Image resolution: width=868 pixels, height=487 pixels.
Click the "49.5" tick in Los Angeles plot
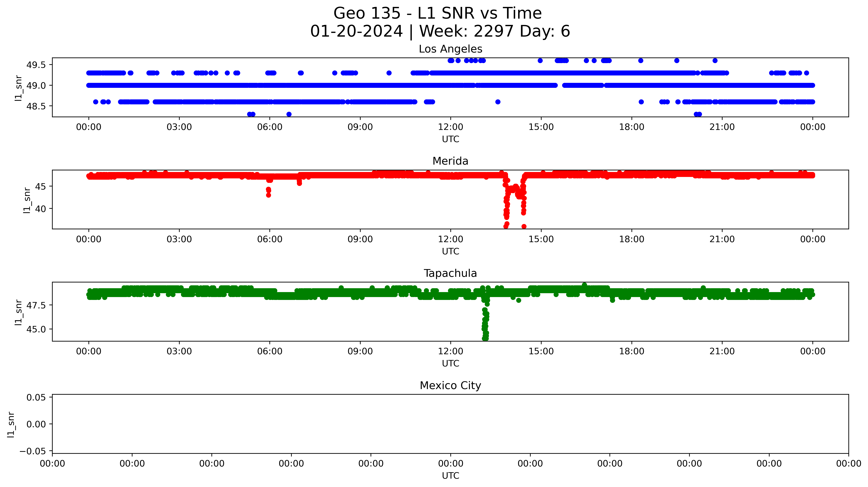coord(36,65)
